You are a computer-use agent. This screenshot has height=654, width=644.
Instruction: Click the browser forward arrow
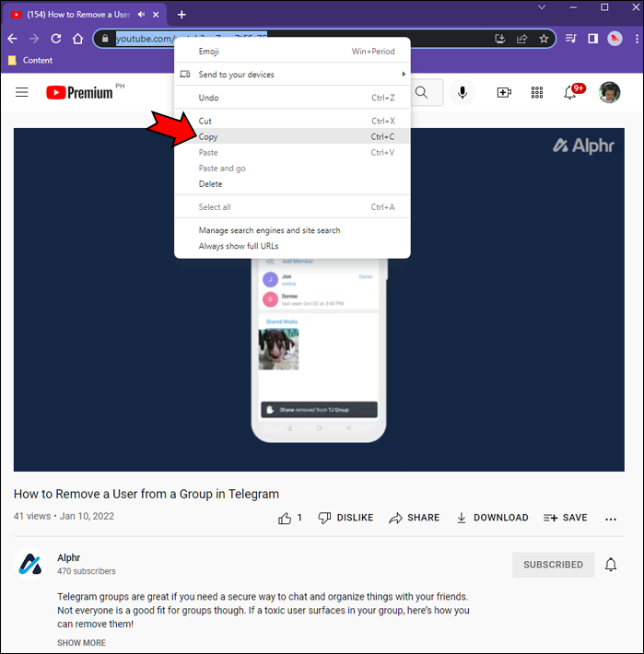pyautogui.click(x=34, y=39)
